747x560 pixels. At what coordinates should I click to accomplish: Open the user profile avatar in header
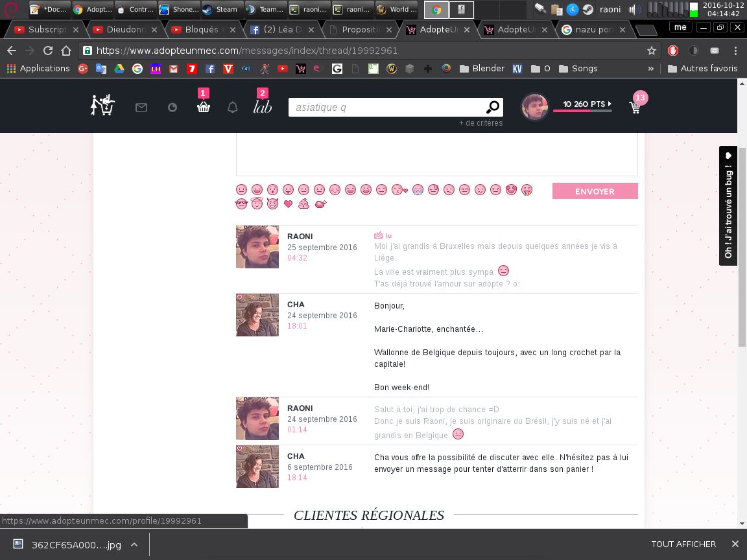point(534,106)
